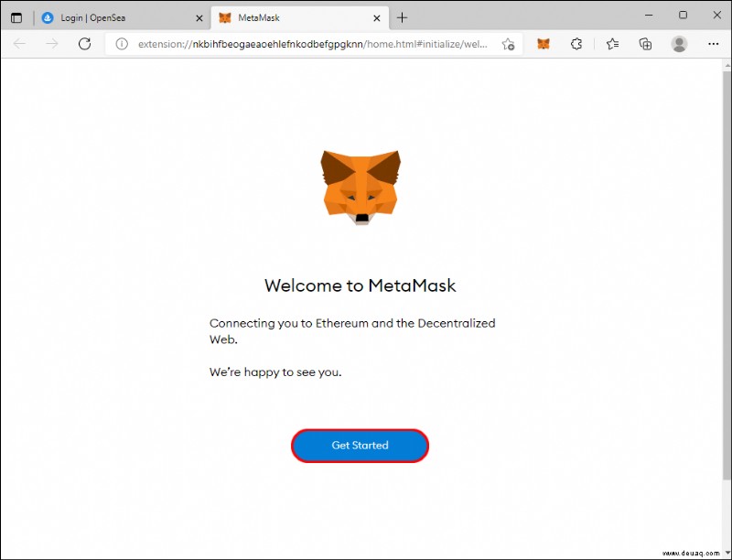Image resolution: width=732 pixels, height=560 pixels.
Task: Minimize the browser window
Action: point(649,16)
